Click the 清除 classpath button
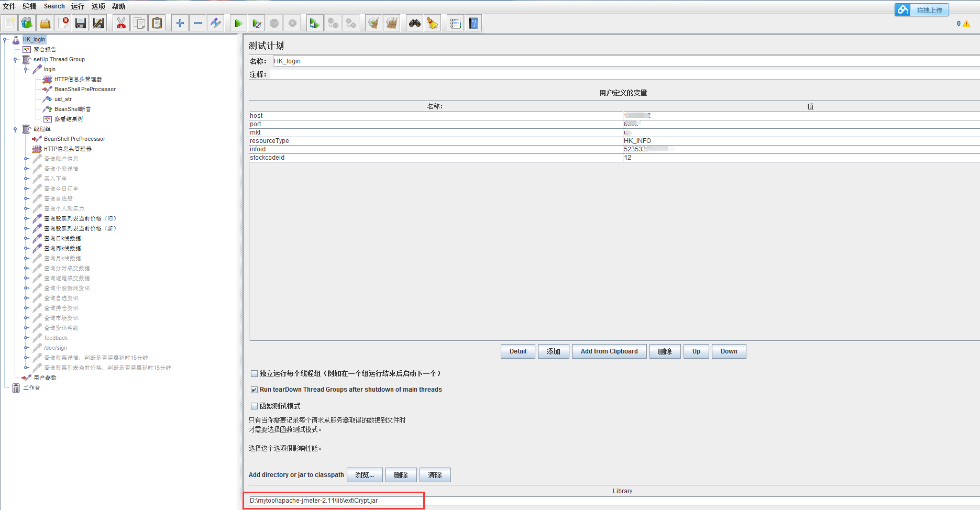980x510 pixels. 435,475
